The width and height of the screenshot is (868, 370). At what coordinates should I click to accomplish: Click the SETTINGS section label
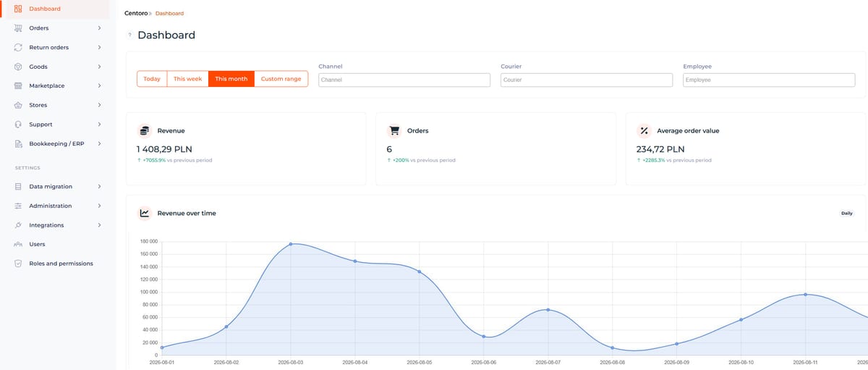click(27, 168)
